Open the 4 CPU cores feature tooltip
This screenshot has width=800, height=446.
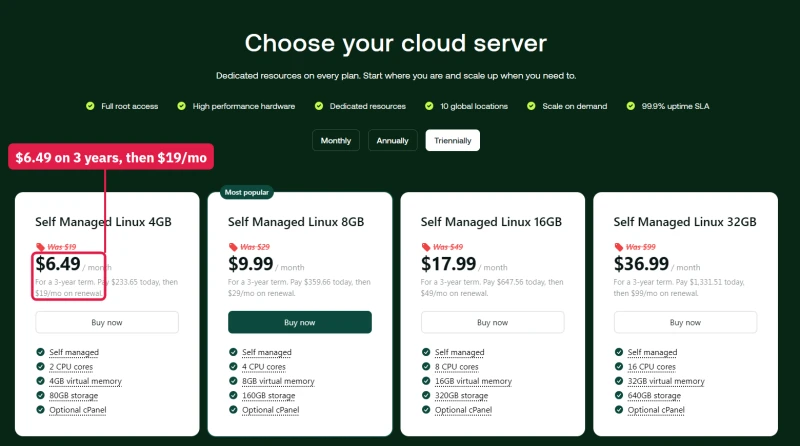(x=264, y=366)
